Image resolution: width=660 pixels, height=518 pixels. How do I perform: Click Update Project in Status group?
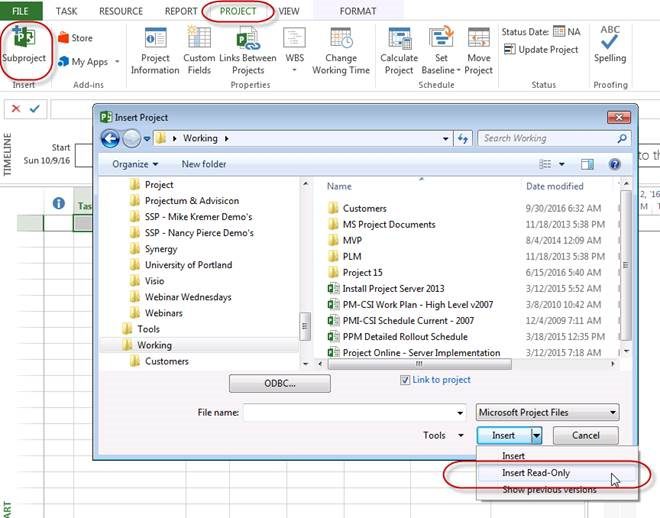[541, 50]
